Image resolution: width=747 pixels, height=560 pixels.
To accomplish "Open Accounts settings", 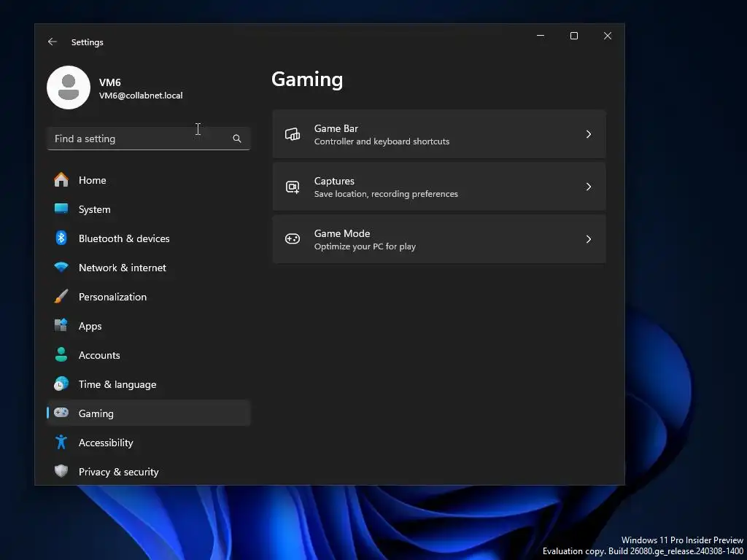I will (x=149, y=355).
